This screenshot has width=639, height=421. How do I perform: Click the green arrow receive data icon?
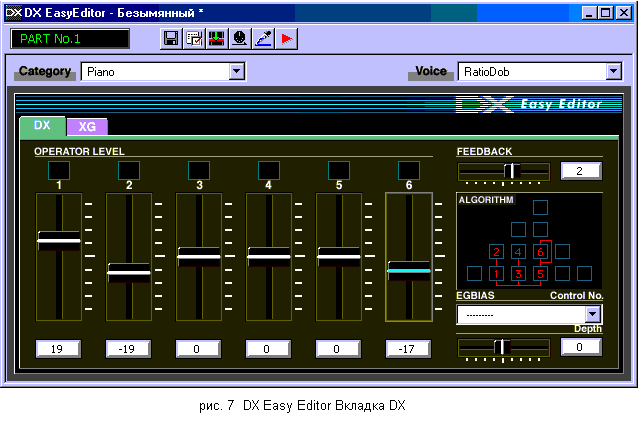(216, 39)
